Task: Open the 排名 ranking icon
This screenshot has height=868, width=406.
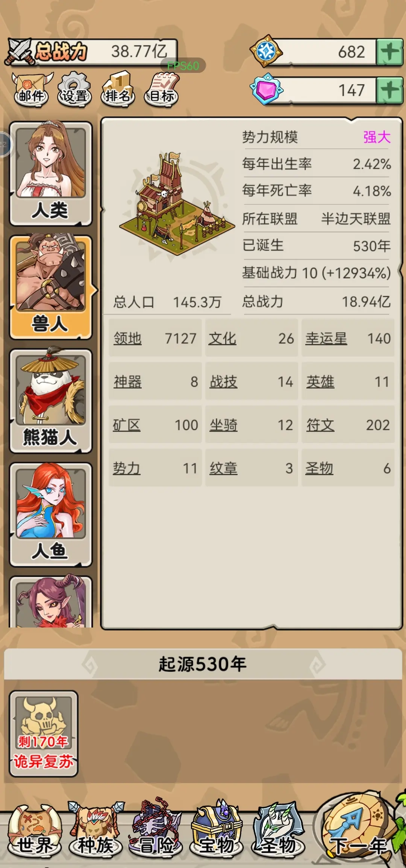Action: click(x=118, y=89)
